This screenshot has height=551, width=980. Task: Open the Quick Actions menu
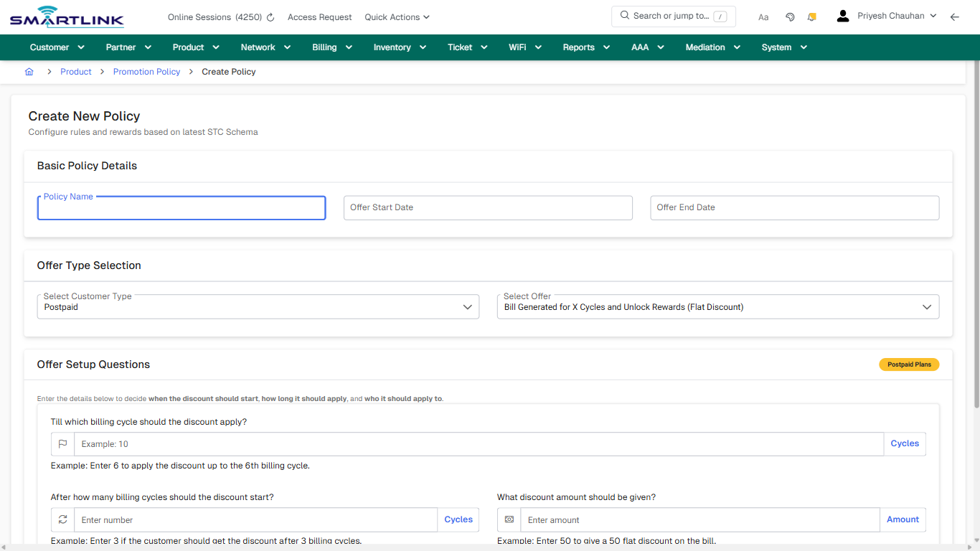396,17
